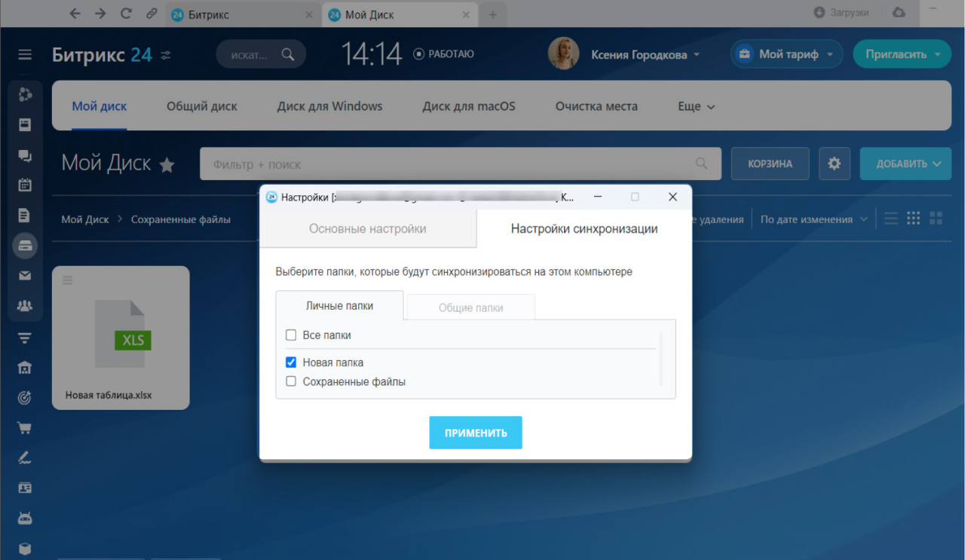
Task: Open disk settings gear icon
Action: tap(834, 164)
